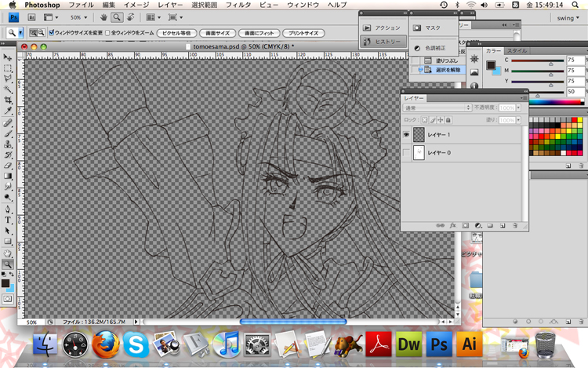Open the Layers panel options menu
Image resolution: width=588 pixels, height=368 pixels.
tap(524, 98)
